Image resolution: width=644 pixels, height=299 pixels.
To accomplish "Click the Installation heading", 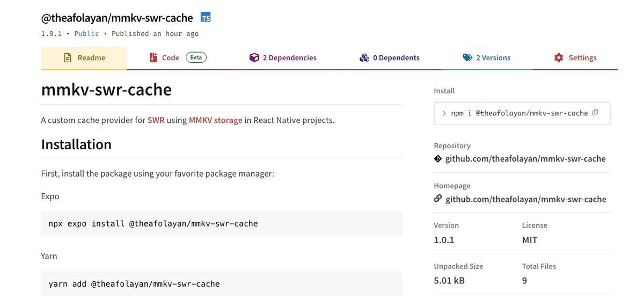I will point(76,144).
